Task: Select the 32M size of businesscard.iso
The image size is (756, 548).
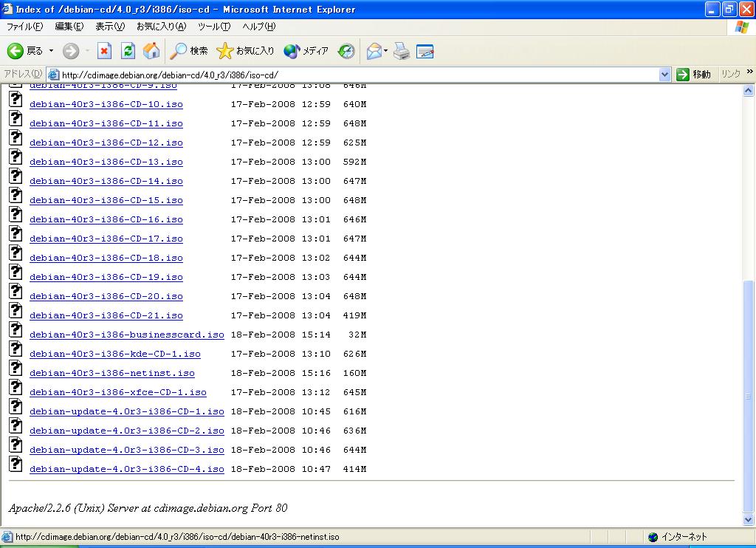Action: (357, 335)
